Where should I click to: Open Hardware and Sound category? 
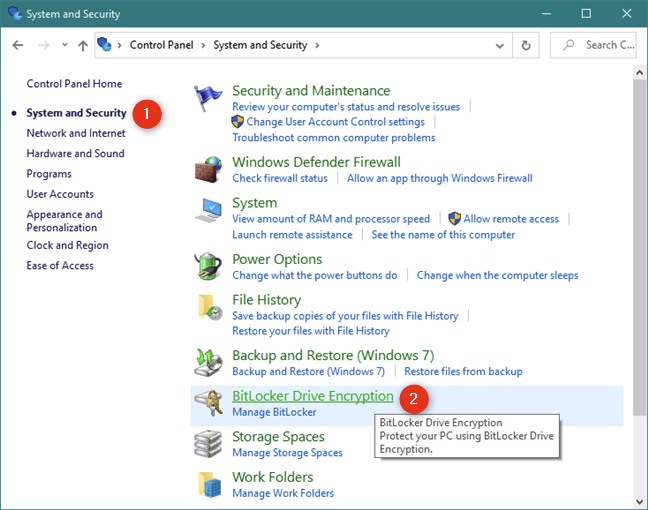[76, 153]
